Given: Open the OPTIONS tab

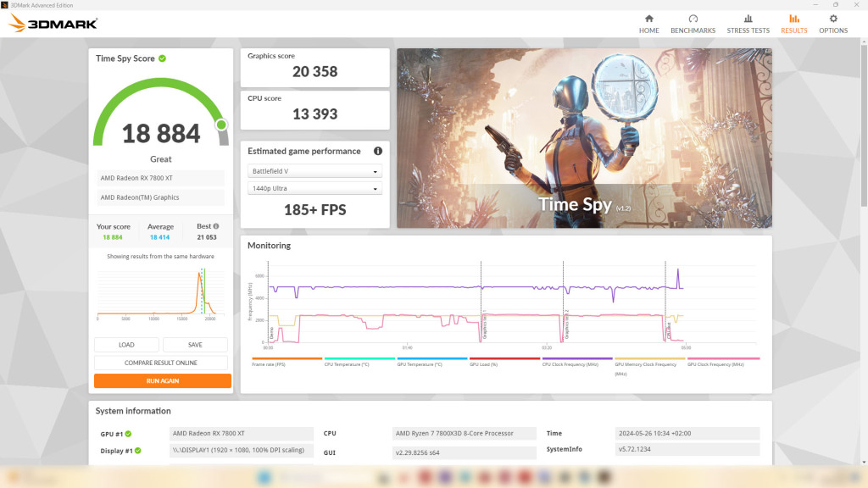Looking at the screenshot, I should pyautogui.click(x=833, y=25).
